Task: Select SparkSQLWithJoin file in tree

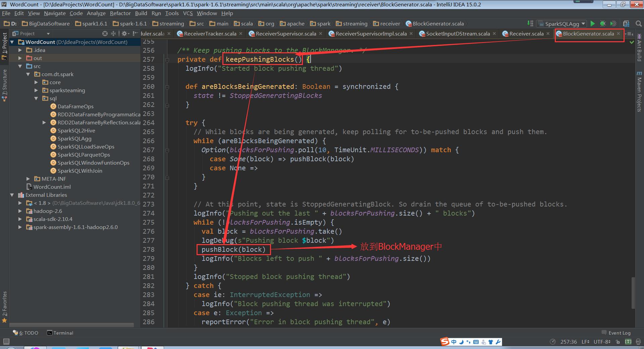Action: 80,171
